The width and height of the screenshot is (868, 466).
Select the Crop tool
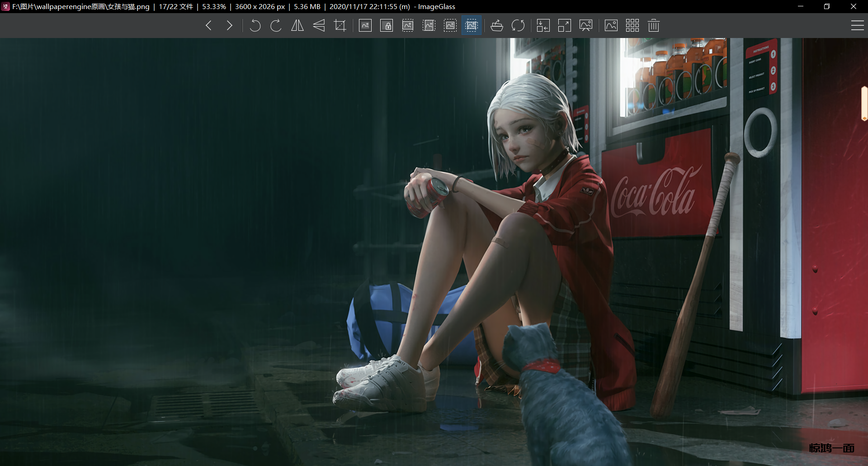[340, 26]
